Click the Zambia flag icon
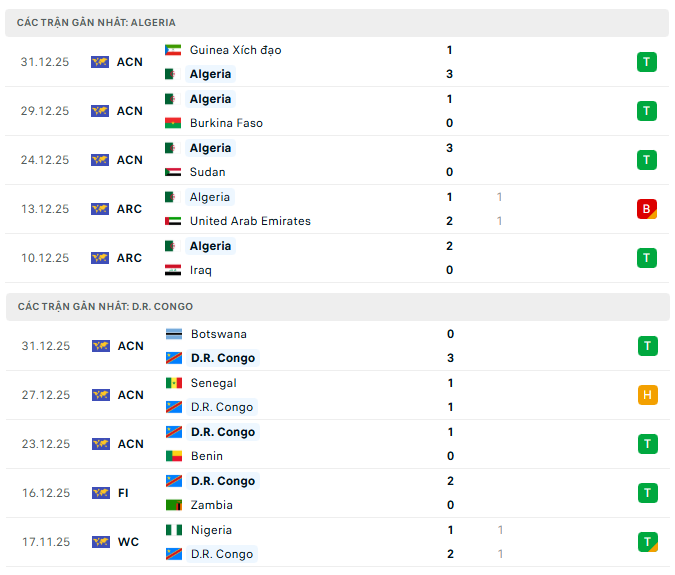 click(x=172, y=505)
